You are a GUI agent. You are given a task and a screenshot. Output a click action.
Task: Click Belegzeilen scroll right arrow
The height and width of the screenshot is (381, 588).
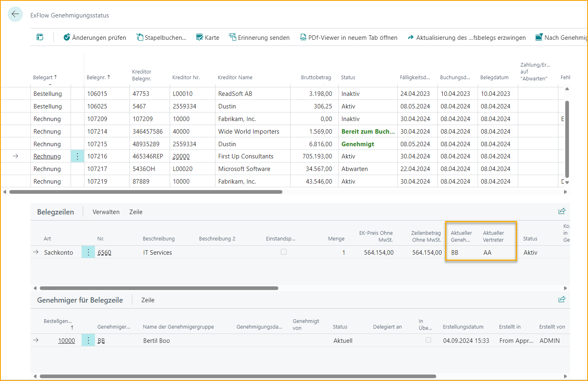(565, 288)
